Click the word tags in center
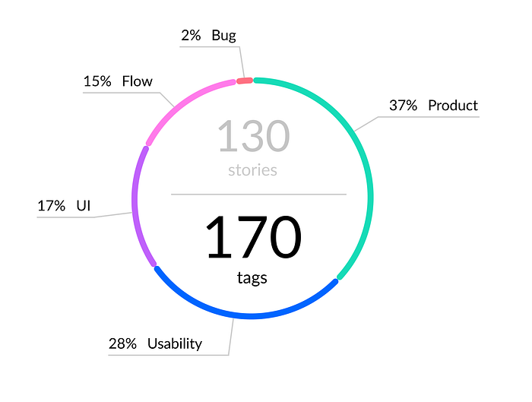Viewport: 532px width, 402px height. pyautogui.click(x=252, y=278)
